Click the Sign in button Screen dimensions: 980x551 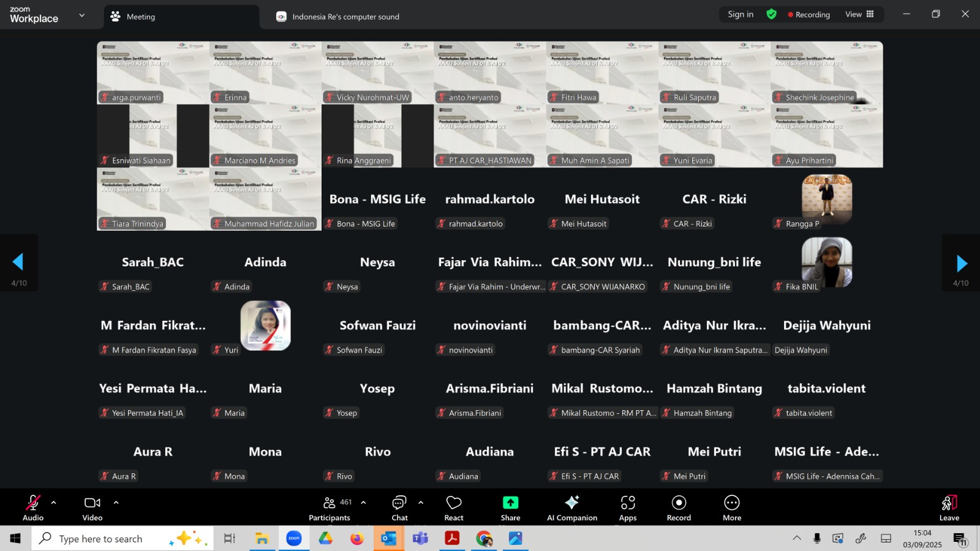tap(741, 14)
